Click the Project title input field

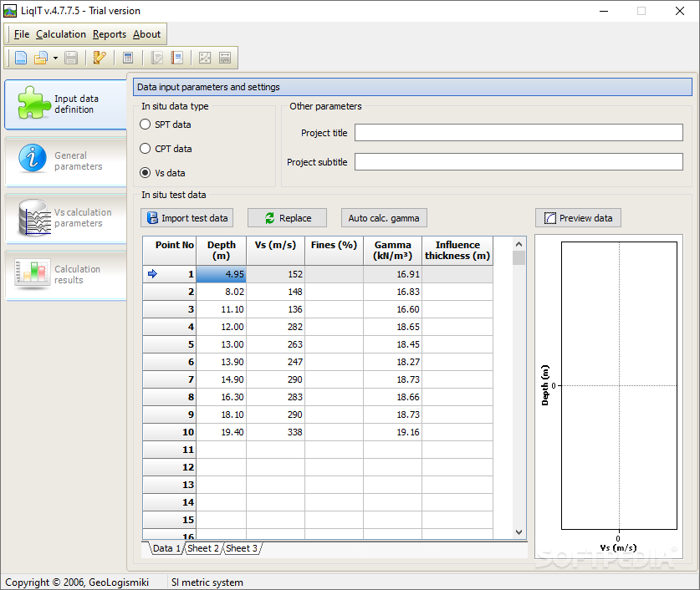coord(519,132)
